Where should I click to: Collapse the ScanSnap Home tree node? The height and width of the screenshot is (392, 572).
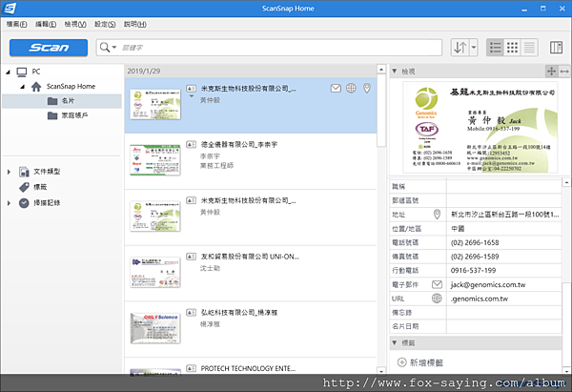[x=22, y=87]
